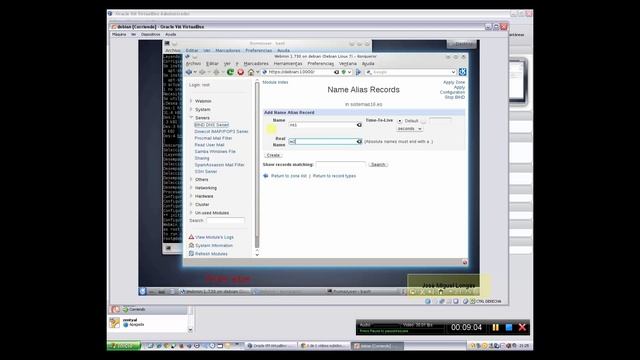
Task: Click the Apply Zone link
Action: coord(454,82)
